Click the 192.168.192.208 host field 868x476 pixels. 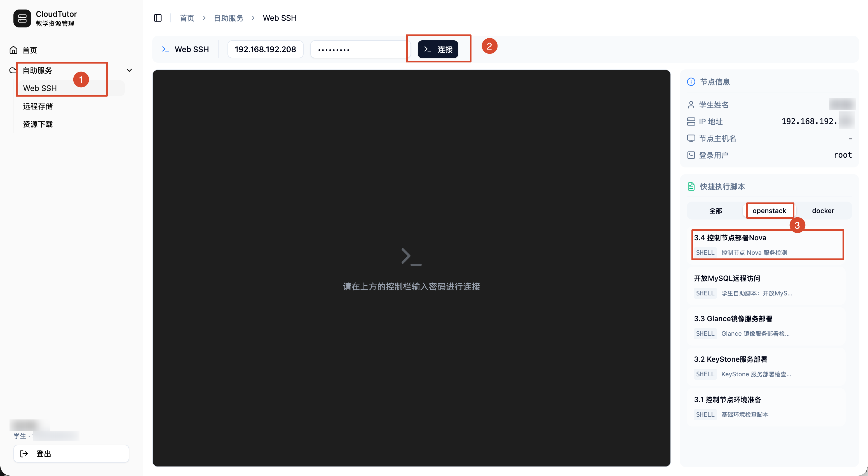[x=265, y=49]
